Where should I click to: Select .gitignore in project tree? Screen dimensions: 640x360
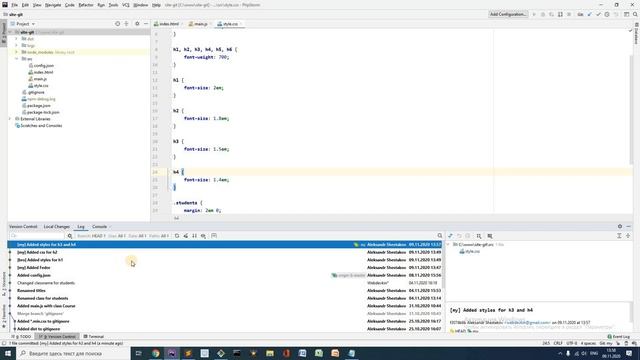36,92
